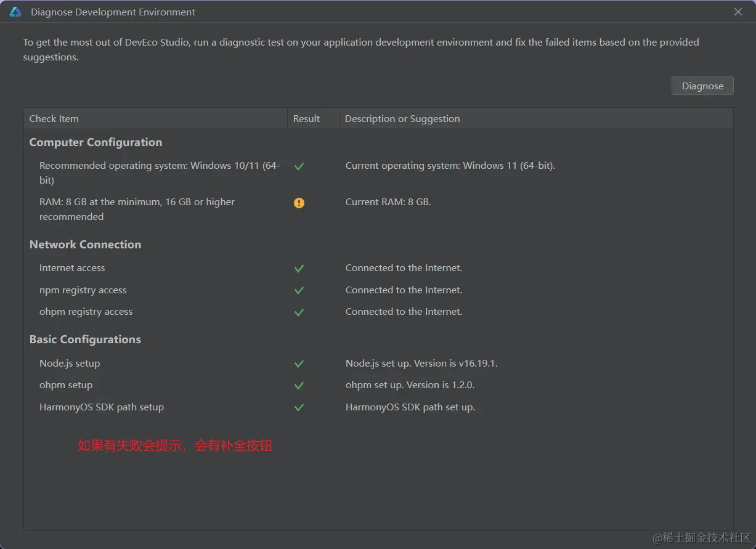
Task: Click the npm registry access check mark
Action: [x=299, y=290]
